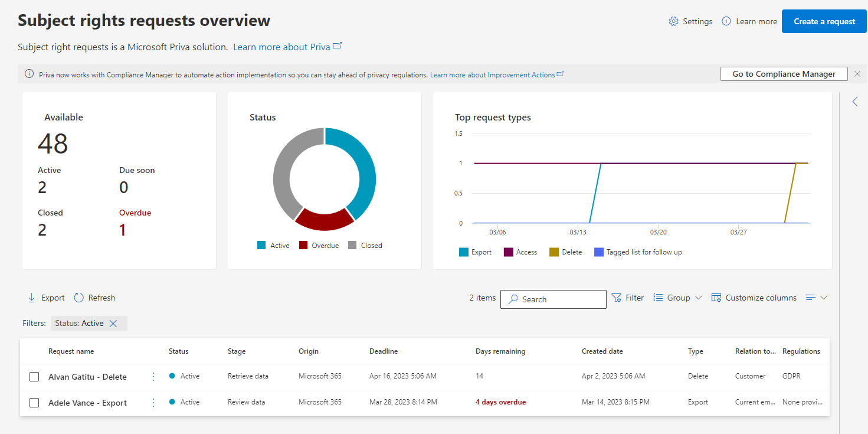The height and width of the screenshot is (434, 868).
Task: Select the Alvan Gatitu - Delete checkbox
Action: click(34, 377)
